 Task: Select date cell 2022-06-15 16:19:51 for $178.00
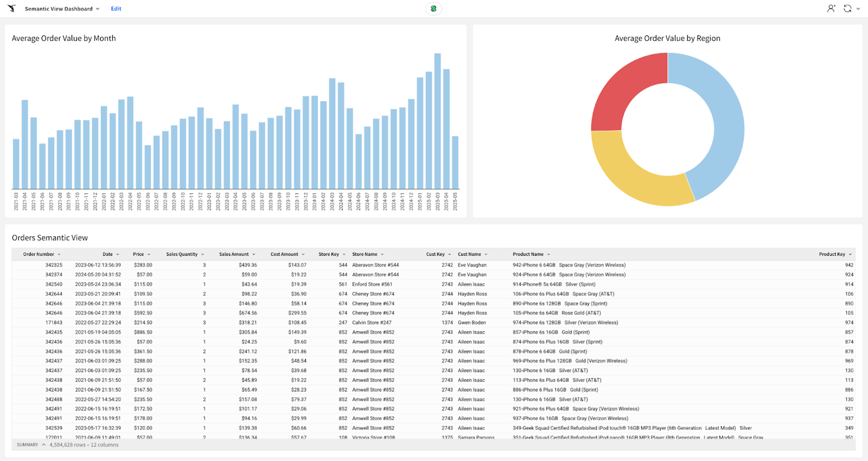pos(98,418)
